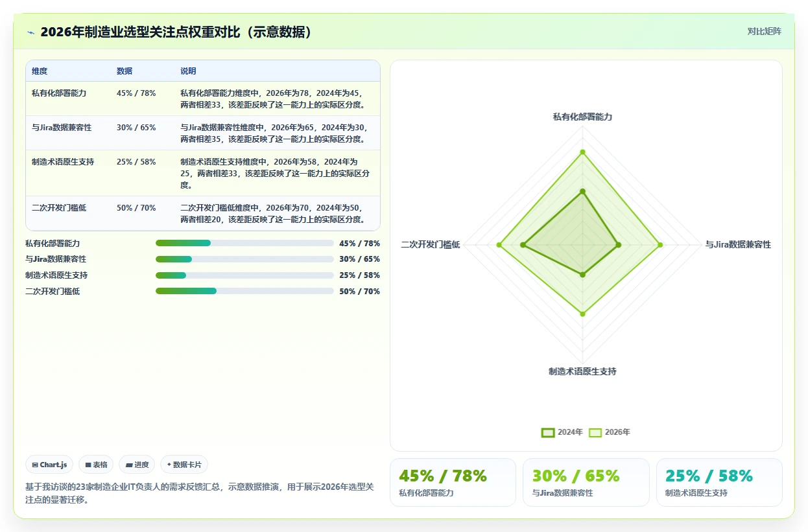Viewport: 808px width, 532px height.
Task: Click table cell 45% / 78%
Action: [x=136, y=93]
